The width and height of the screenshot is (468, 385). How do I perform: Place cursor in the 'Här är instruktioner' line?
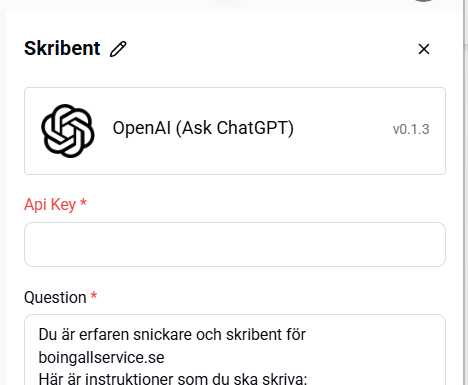173,379
